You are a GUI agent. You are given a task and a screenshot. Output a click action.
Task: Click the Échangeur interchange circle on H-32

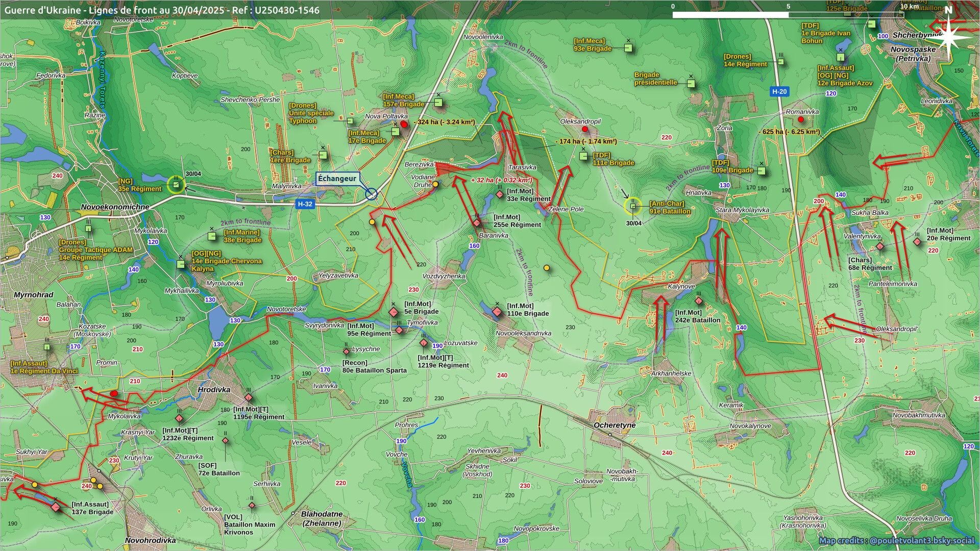(x=371, y=194)
